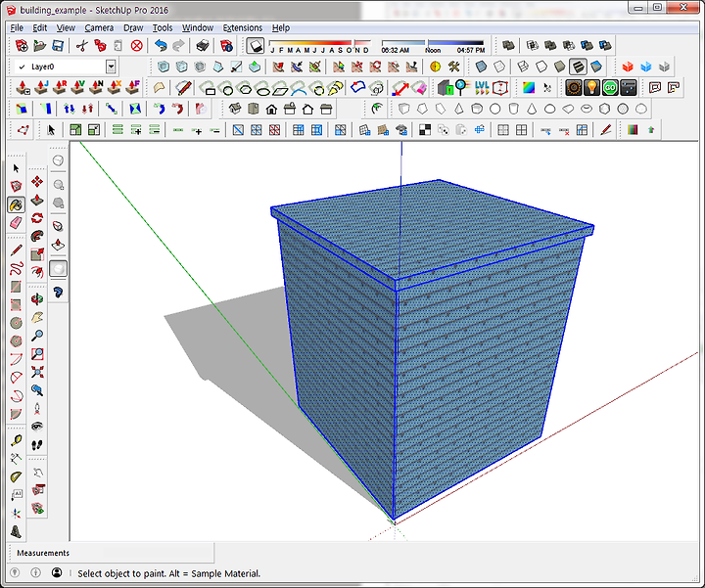Click the red Erase delete icon
The image size is (705, 588).
click(x=137, y=45)
